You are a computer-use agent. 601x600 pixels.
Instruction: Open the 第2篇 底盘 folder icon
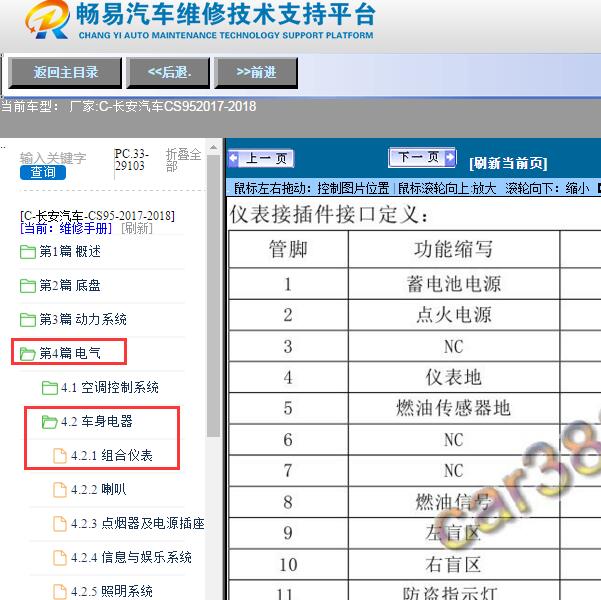point(28,286)
